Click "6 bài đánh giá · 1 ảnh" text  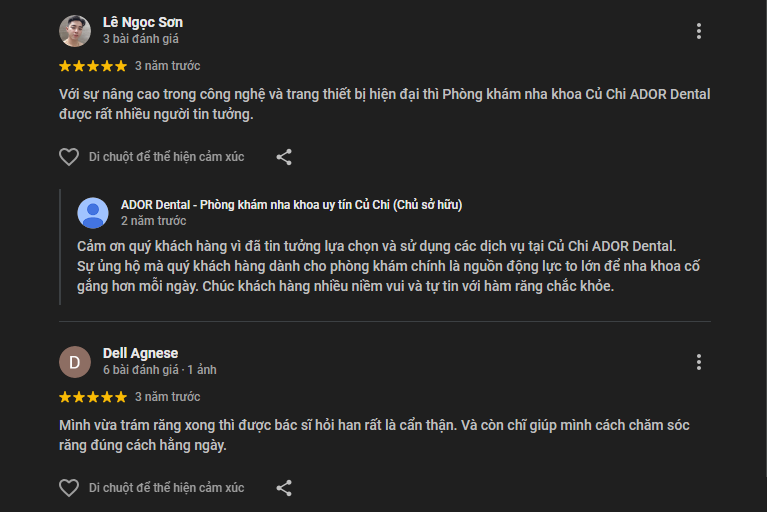click(x=159, y=370)
